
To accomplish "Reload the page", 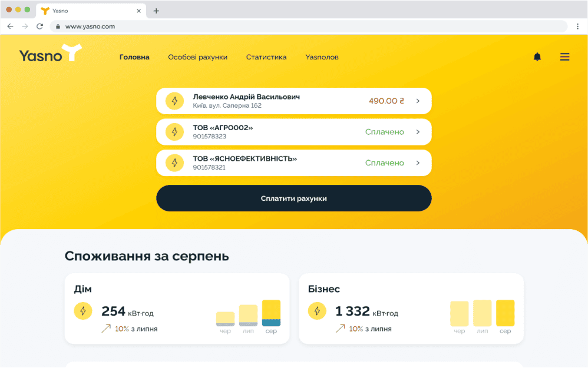I will click(39, 26).
